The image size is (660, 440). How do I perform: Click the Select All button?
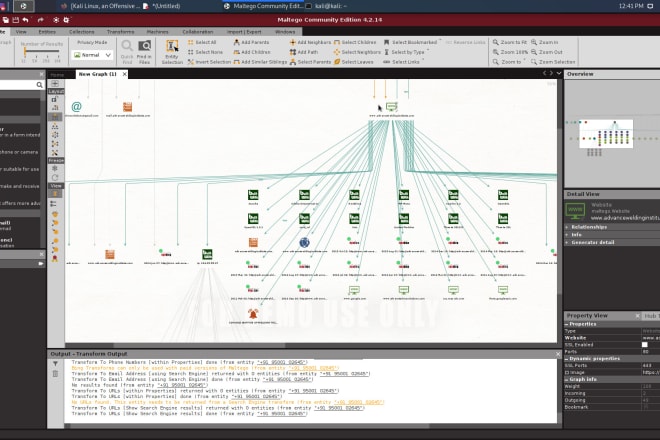click(202, 43)
